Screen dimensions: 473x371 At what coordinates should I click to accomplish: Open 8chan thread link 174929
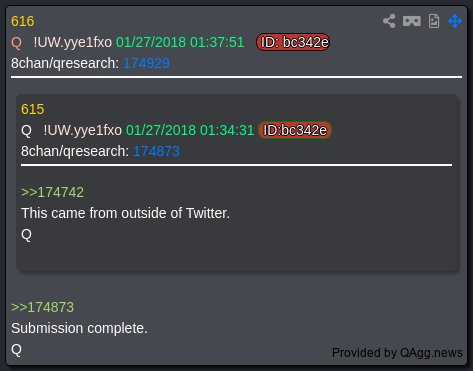tap(146, 63)
